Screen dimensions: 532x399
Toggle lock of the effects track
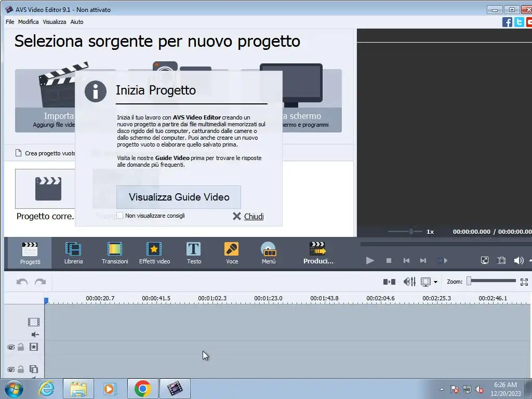click(x=21, y=347)
